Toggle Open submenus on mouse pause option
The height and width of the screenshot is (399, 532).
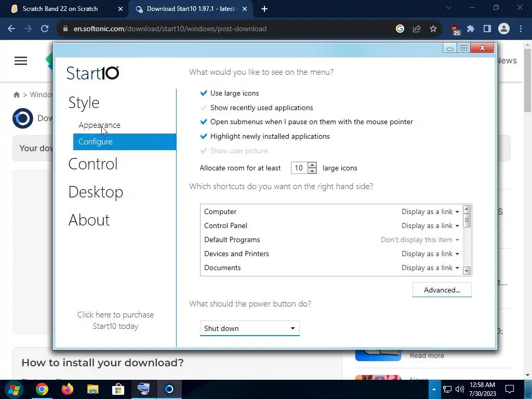pos(204,122)
